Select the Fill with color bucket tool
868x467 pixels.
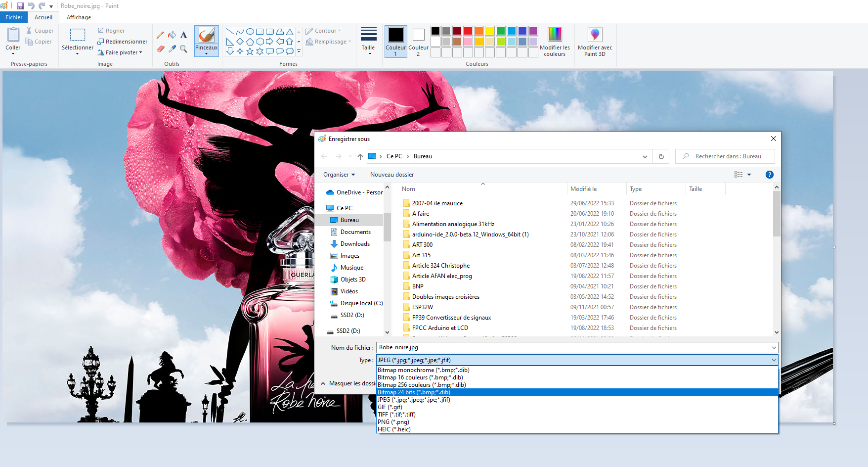point(172,35)
